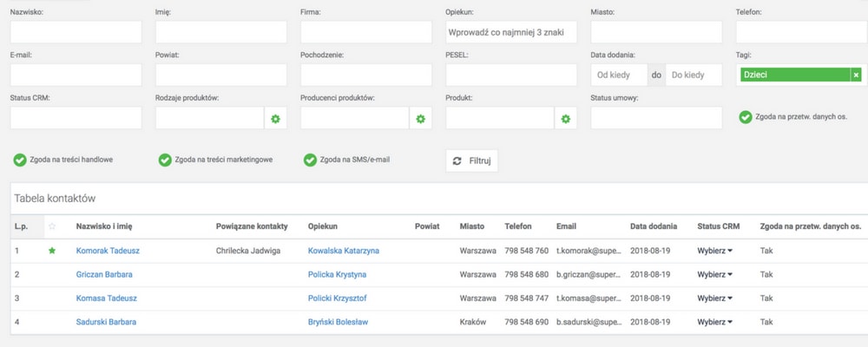Open guardian Policki Krzysztof profile
The width and height of the screenshot is (868, 347).
pyautogui.click(x=337, y=298)
